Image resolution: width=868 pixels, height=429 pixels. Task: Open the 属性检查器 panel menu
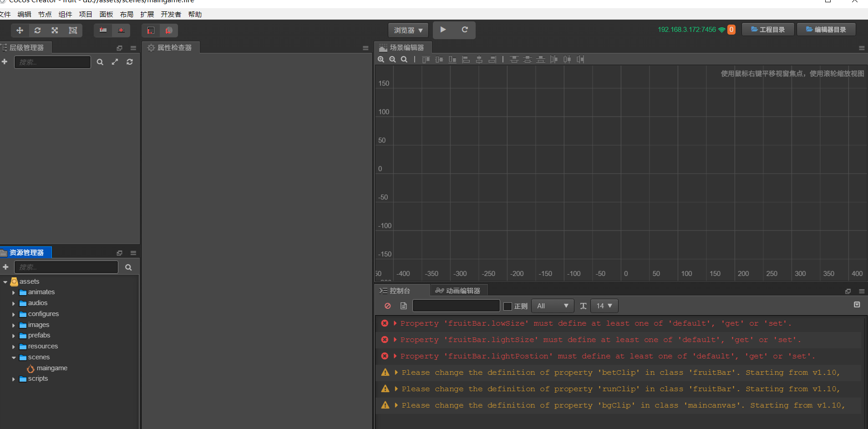365,48
